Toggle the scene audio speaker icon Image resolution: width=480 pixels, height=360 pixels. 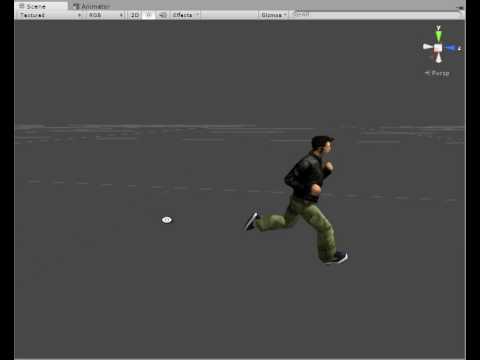163,15
